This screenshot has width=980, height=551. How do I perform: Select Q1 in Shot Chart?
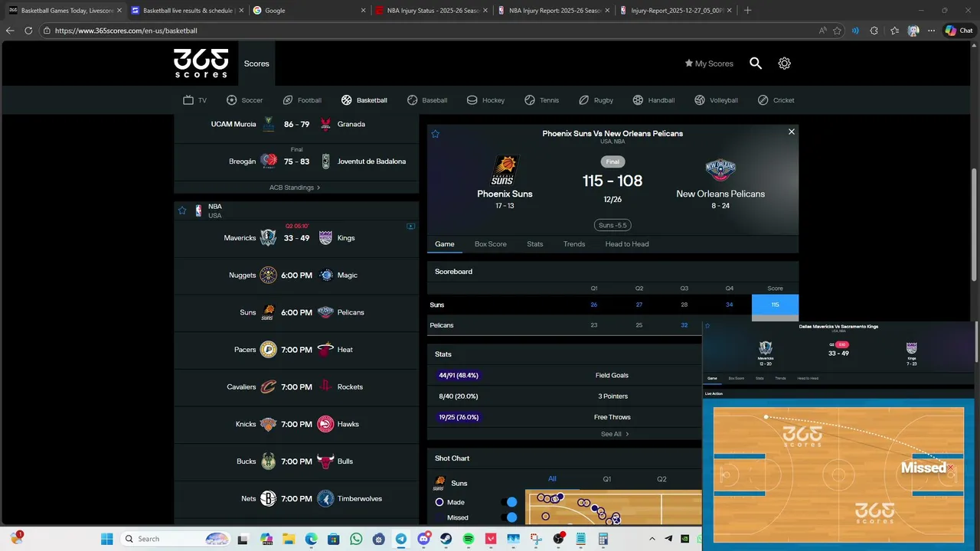pyautogui.click(x=607, y=479)
